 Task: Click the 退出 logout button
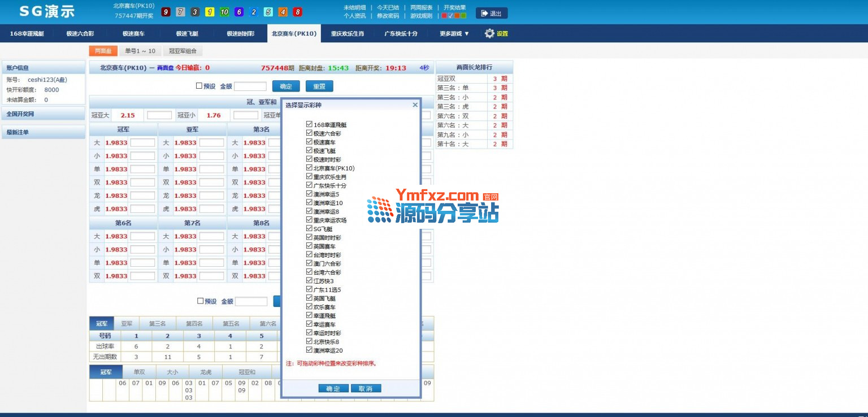click(x=491, y=13)
